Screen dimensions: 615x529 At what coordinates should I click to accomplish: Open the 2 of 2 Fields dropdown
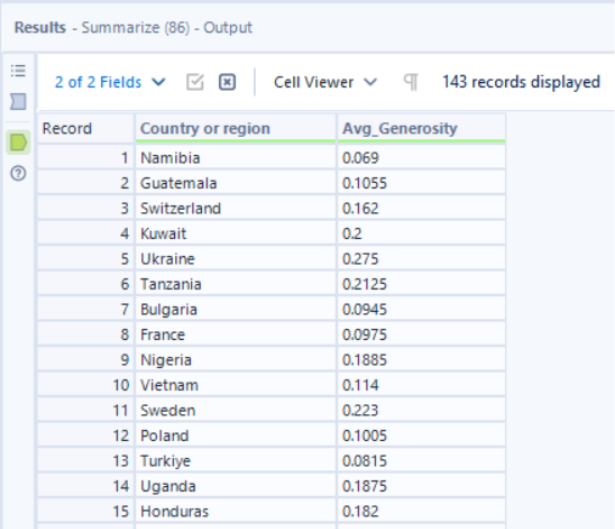pyautogui.click(x=110, y=82)
